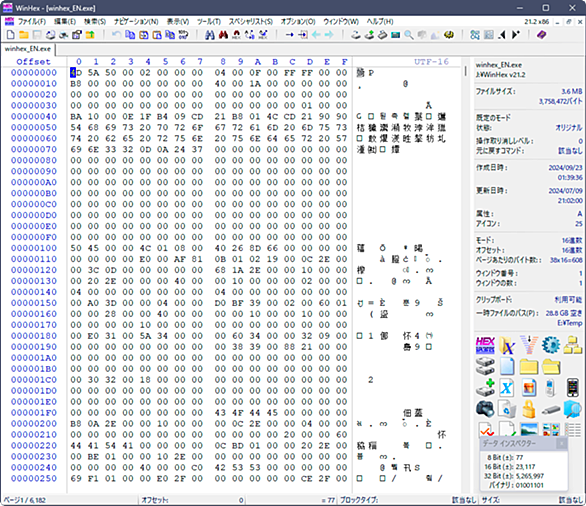Click the Undo arrow icon
Image resolution: width=586 pixels, height=506 pixels.
(116, 35)
